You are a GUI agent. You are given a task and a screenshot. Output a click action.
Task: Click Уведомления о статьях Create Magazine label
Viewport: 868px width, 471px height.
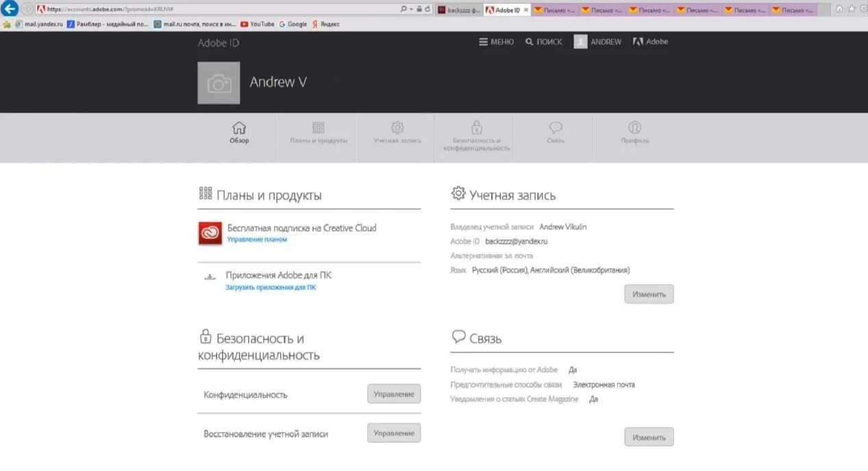tap(514, 399)
